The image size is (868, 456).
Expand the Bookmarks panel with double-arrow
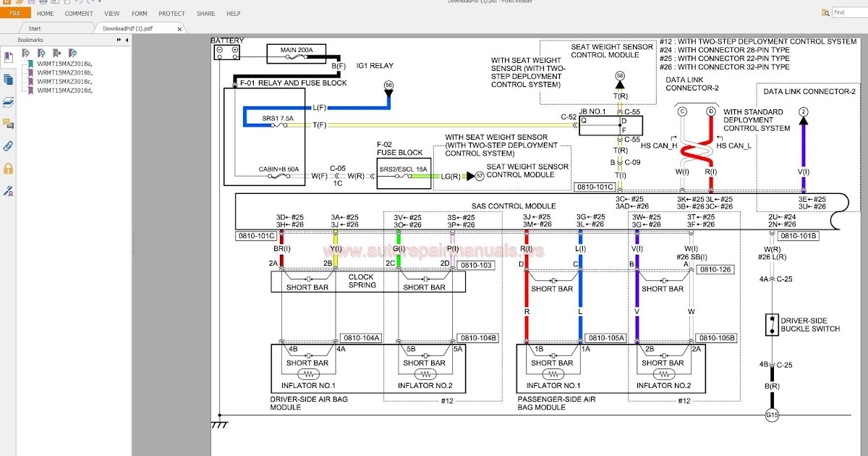[x=118, y=40]
